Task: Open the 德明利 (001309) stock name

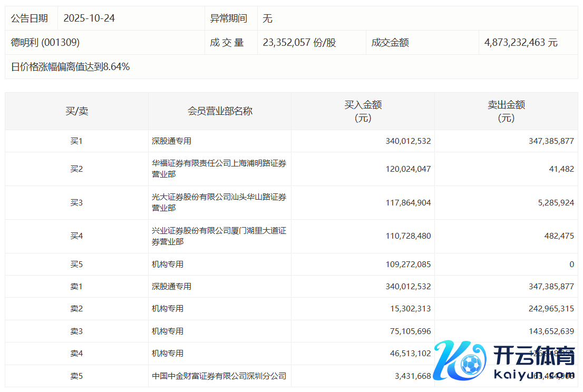Action: pyautogui.click(x=45, y=43)
